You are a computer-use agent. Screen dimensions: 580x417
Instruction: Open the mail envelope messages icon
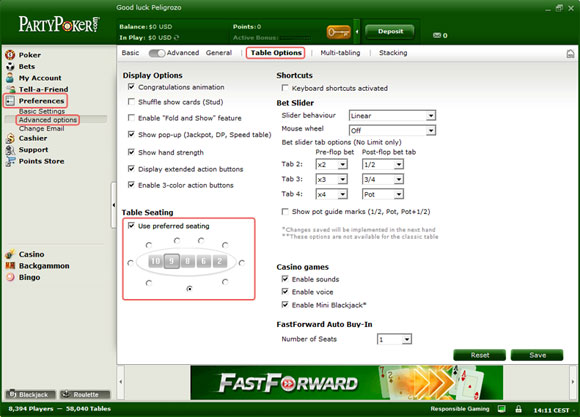tap(437, 36)
